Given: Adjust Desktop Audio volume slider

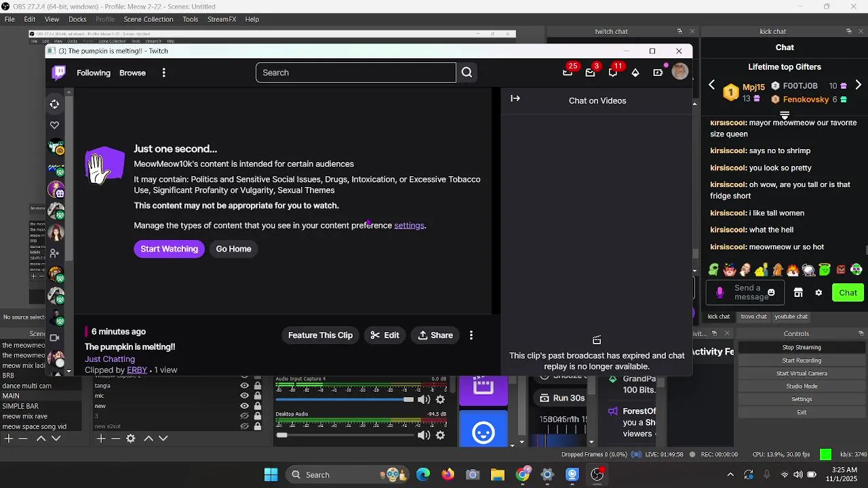Looking at the screenshot, I should 344,435.
